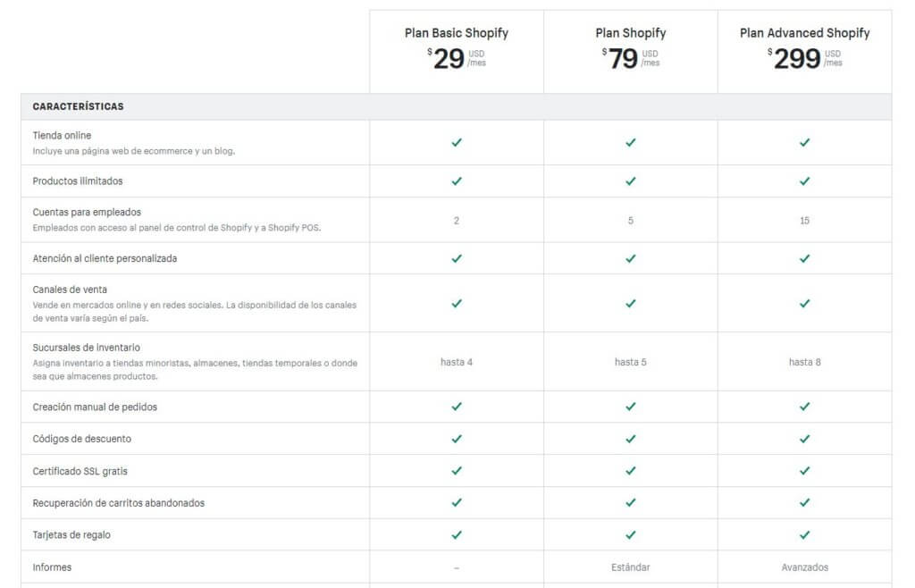Click Tienda online checkmark under Plan Basic Shopify

tap(457, 142)
